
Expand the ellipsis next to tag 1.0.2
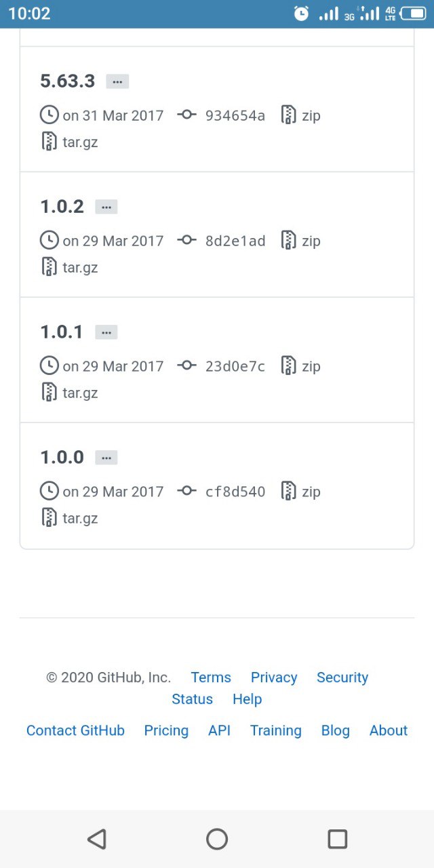pos(106,207)
